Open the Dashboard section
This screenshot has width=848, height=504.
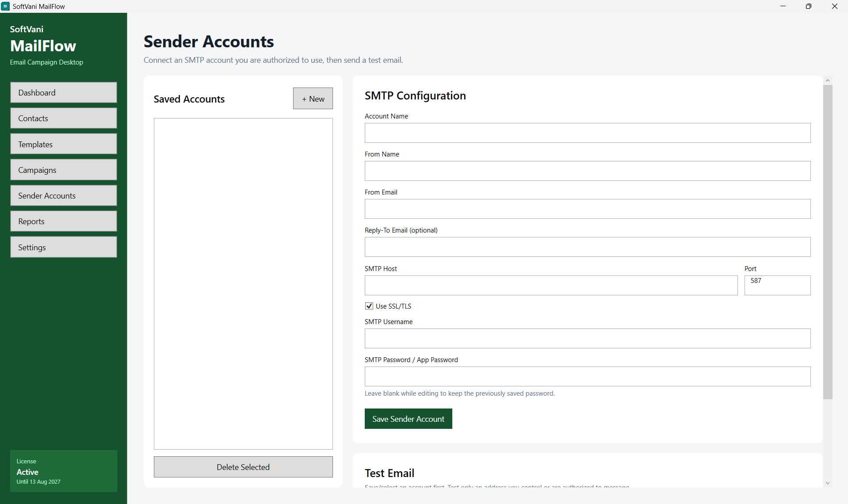tap(64, 92)
